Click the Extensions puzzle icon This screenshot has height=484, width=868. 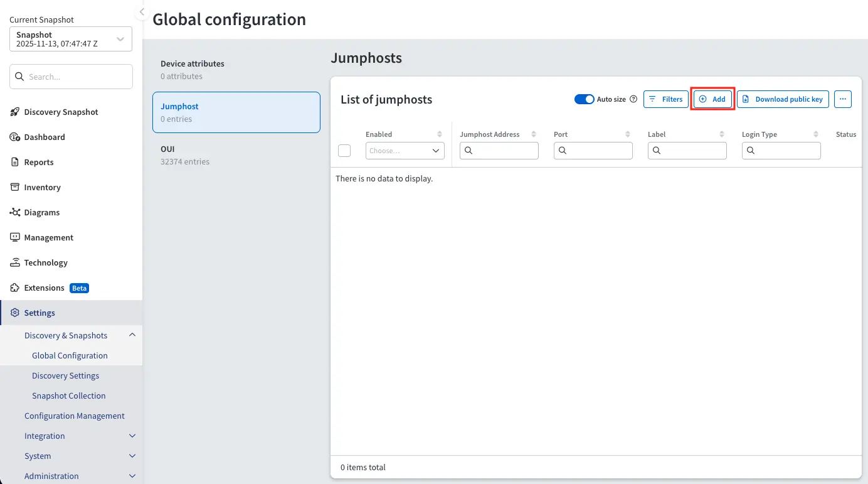(15, 288)
